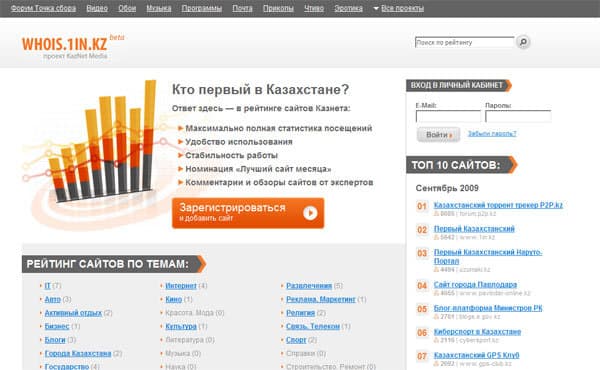Viewport: 600px width, 370px height.
Task: Open Музыка in the top menu
Action: [159, 8]
